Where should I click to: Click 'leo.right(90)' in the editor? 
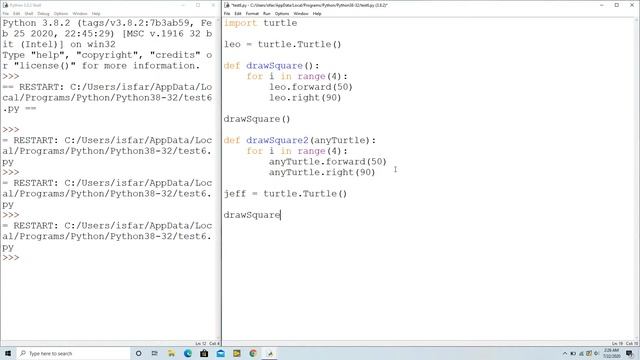click(x=305, y=98)
